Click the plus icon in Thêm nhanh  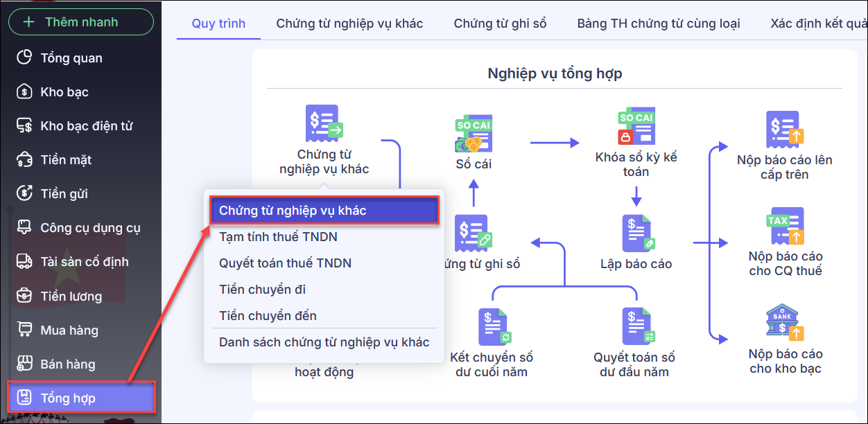click(28, 21)
